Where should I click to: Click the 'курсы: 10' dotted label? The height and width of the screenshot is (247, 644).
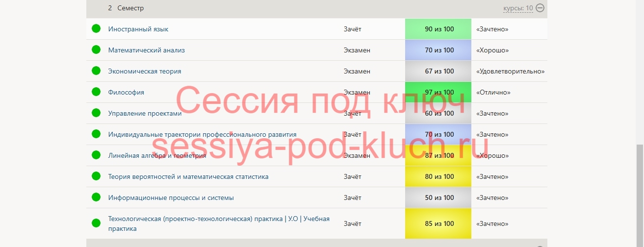point(518,8)
